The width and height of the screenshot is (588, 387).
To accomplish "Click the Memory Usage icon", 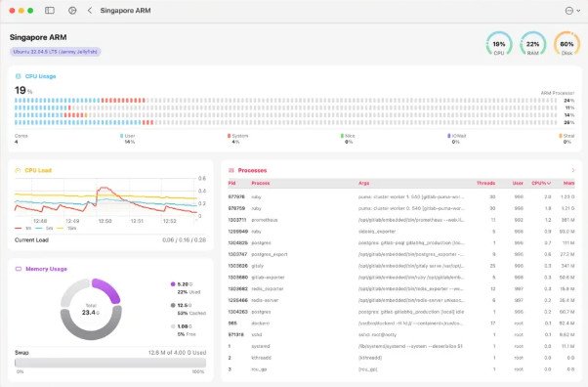I will pos(18,269).
